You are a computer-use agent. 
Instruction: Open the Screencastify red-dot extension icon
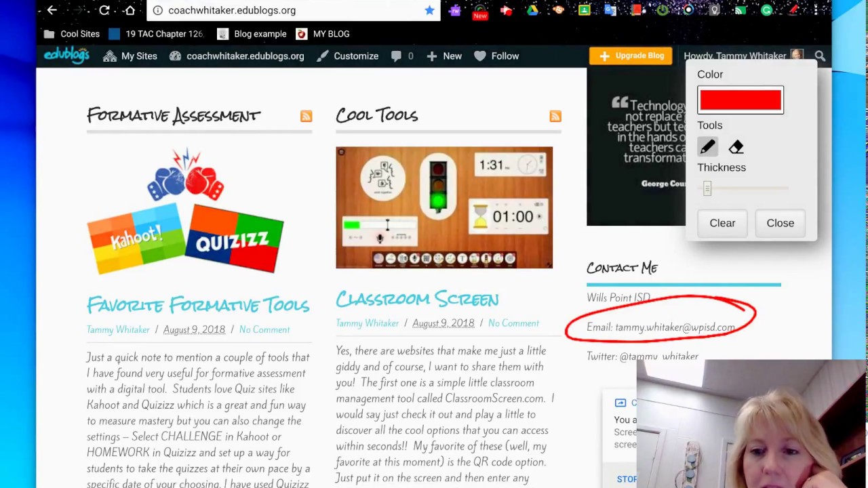(506, 10)
